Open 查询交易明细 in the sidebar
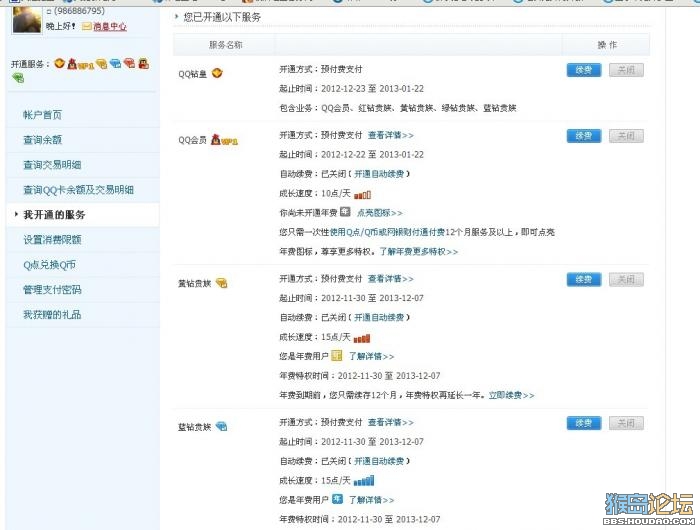This screenshot has width=700, height=530. (x=52, y=165)
